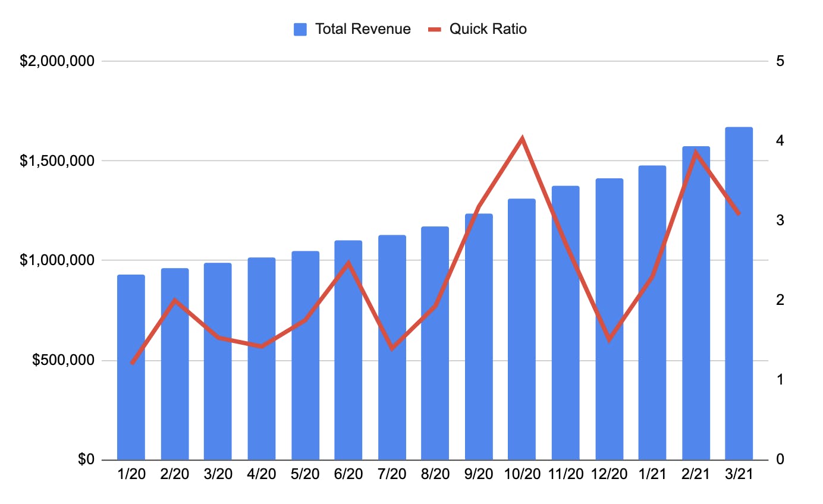Click the right axis value 1
823x504 pixels.
pos(780,380)
